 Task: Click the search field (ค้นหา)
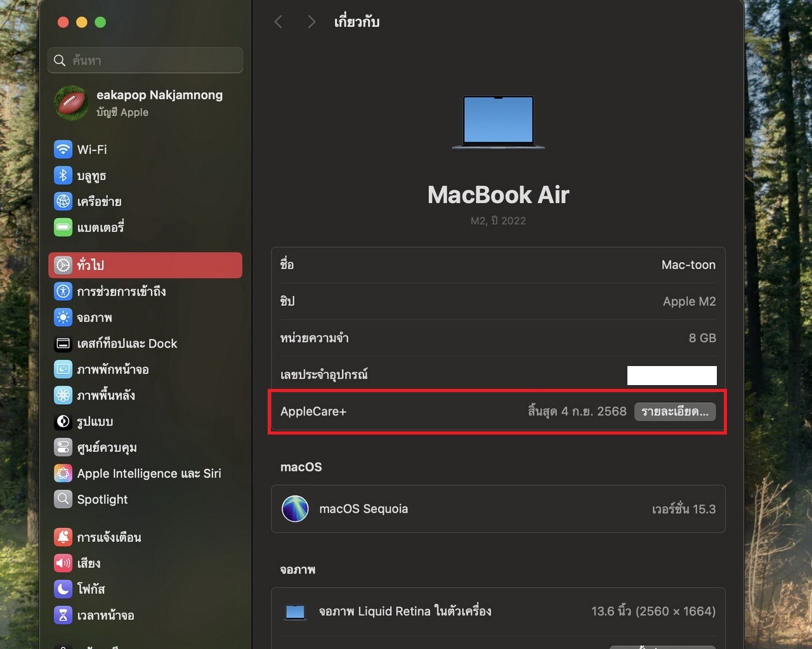145,60
